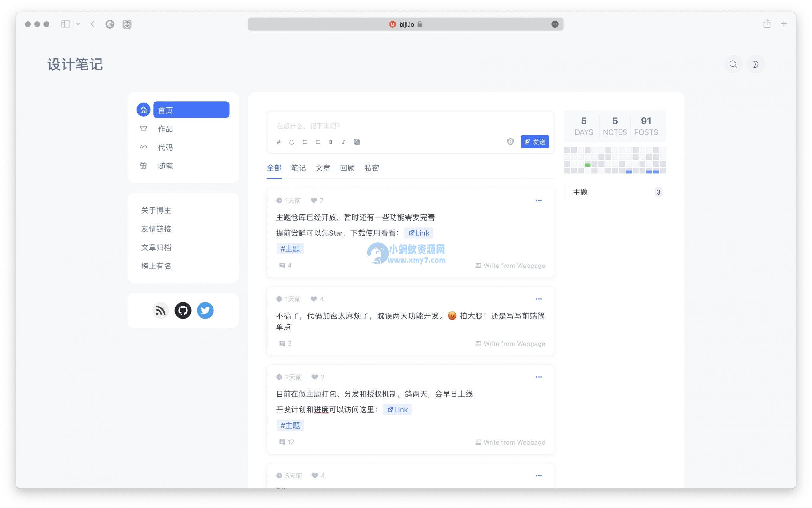Open the 代码 navigation item

point(165,147)
